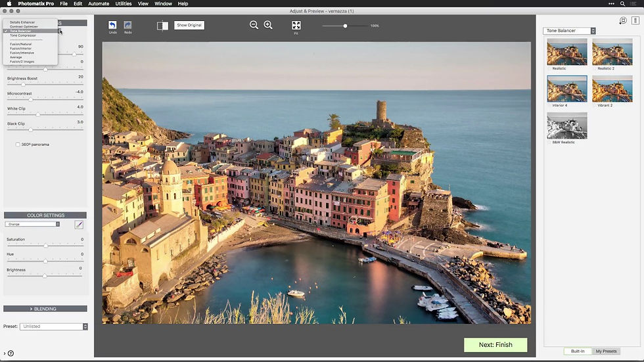The width and height of the screenshot is (644, 362).
Task: Open the Utilities menu
Action: [x=124, y=3]
